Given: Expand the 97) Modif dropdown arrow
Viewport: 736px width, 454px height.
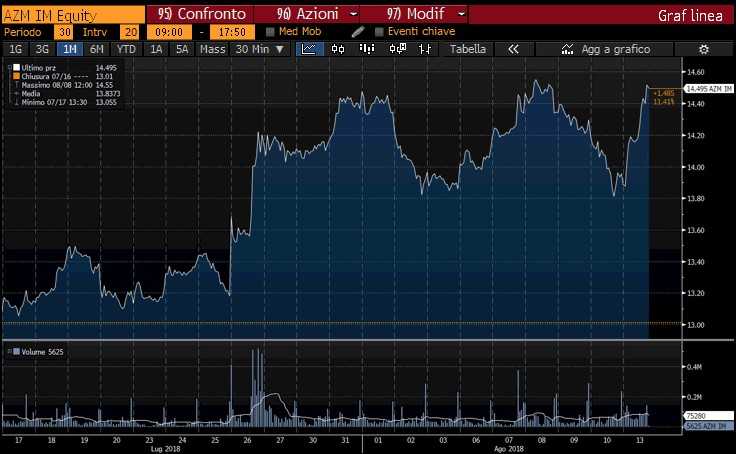Looking at the screenshot, I should [461, 15].
